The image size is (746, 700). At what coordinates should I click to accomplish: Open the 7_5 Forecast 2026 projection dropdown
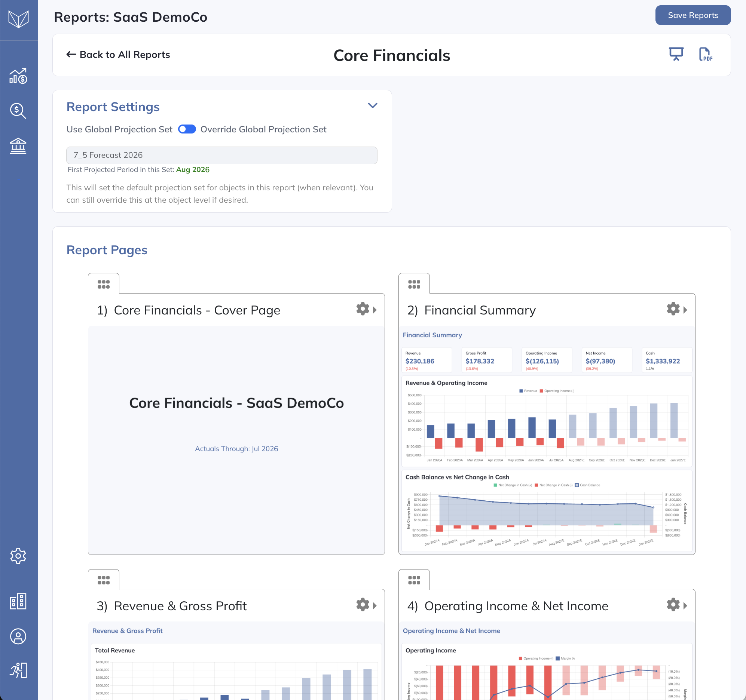[x=222, y=155]
